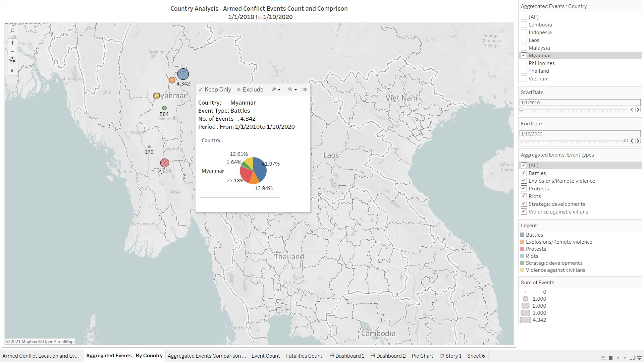Switch to the Fatalities Count tab
The width and height of the screenshot is (644, 362).
tap(304, 356)
